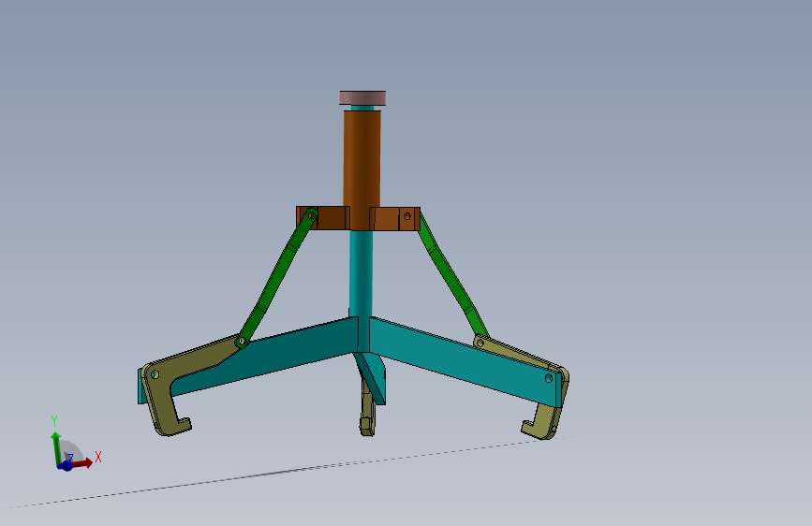This screenshot has width=812, height=526.
Task: Click the blue Z axis of triad
Action: click(66, 464)
